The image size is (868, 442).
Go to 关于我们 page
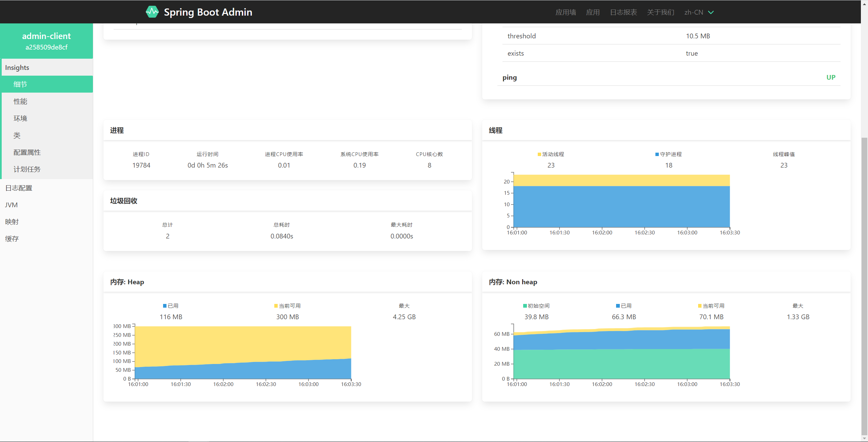coord(660,12)
